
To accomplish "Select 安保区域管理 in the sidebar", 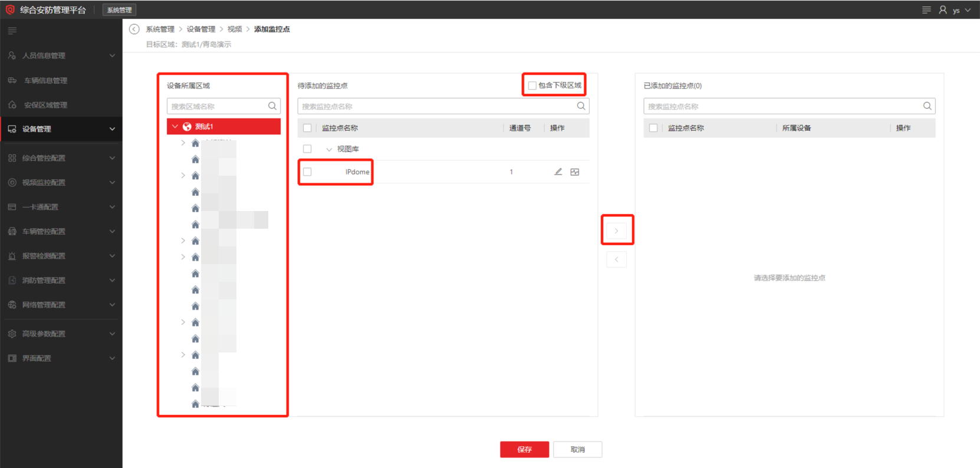I will pos(45,105).
